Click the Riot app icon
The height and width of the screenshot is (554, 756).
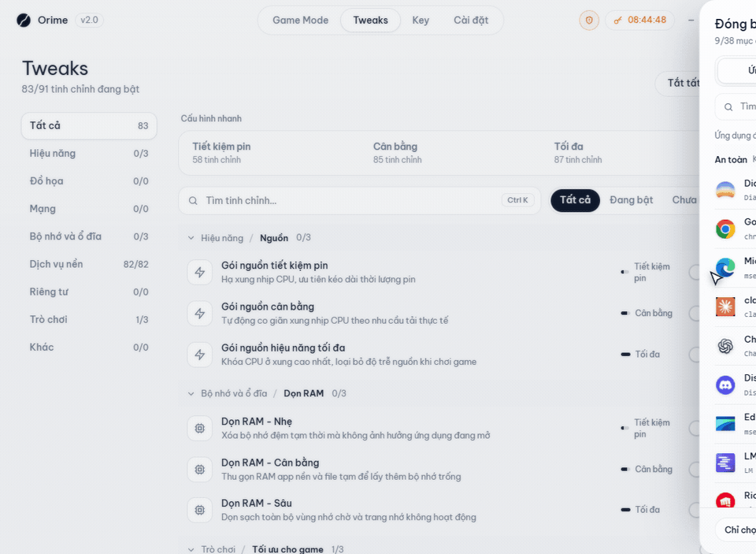pos(725,500)
